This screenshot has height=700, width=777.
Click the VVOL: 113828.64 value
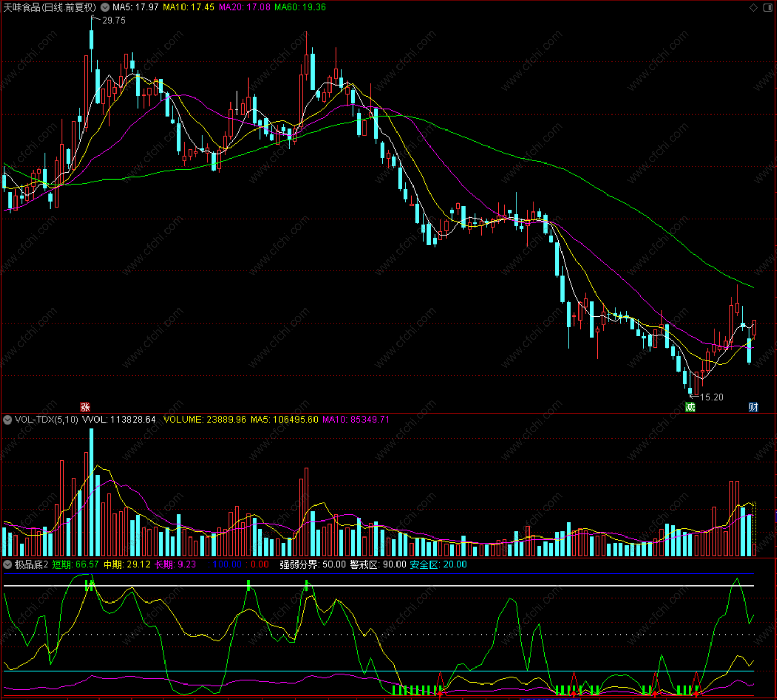coord(119,420)
